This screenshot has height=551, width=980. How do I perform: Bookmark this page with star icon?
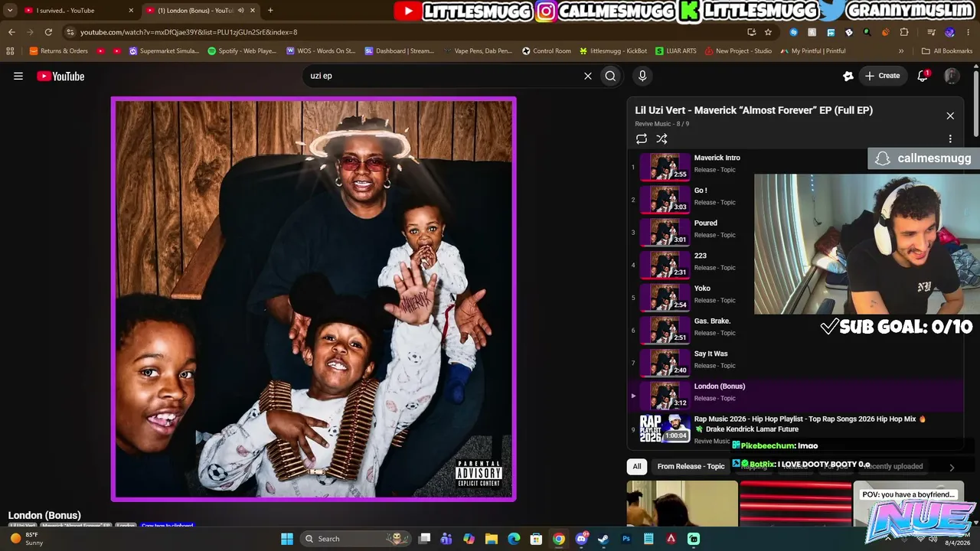click(768, 32)
